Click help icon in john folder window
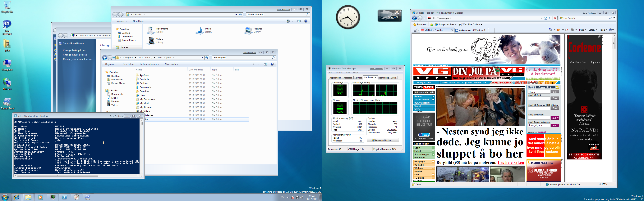Viewport: 644px width, 201px height. pos(272,64)
